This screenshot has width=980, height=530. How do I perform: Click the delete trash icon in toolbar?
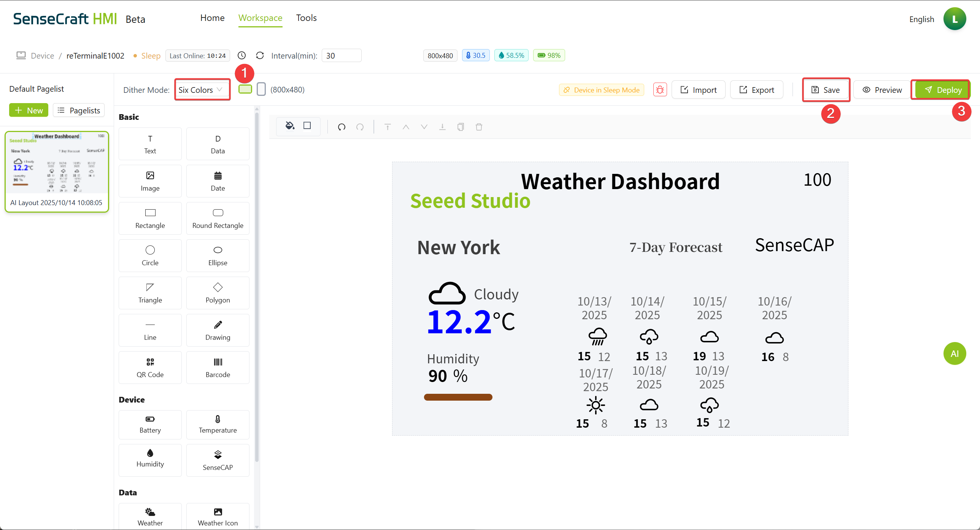click(478, 127)
